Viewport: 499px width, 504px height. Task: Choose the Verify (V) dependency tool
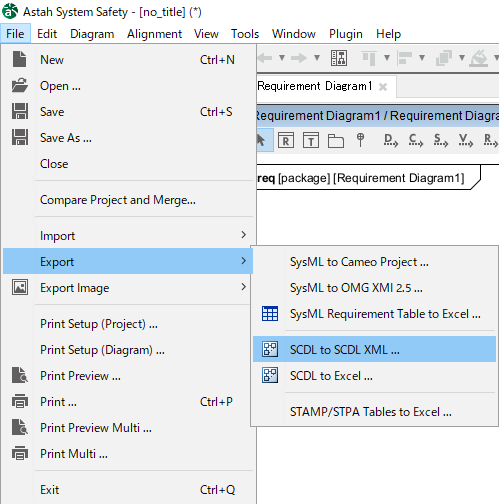click(x=466, y=140)
